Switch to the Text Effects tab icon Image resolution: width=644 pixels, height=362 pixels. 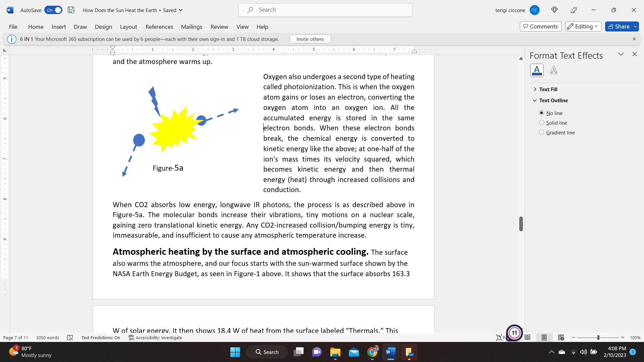click(x=554, y=70)
